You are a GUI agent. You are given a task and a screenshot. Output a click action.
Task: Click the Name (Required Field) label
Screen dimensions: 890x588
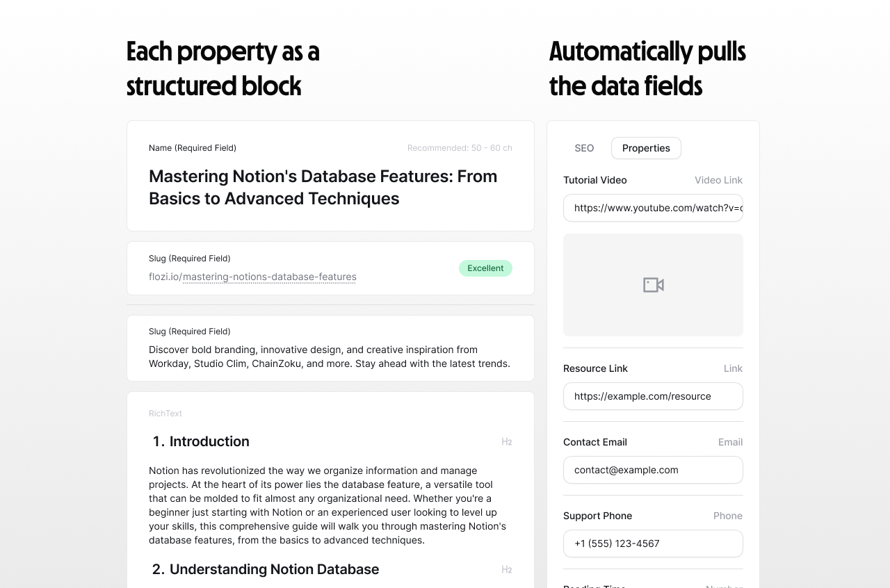click(x=193, y=148)
